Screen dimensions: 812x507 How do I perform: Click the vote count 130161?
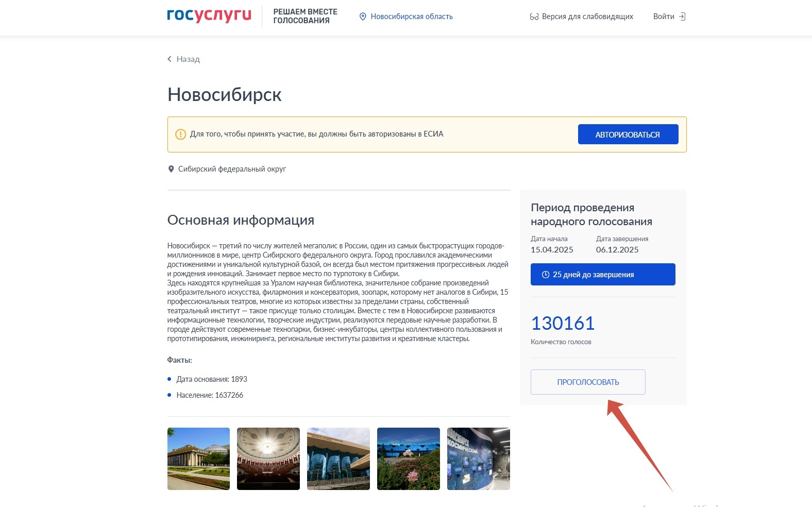point(563,324)
